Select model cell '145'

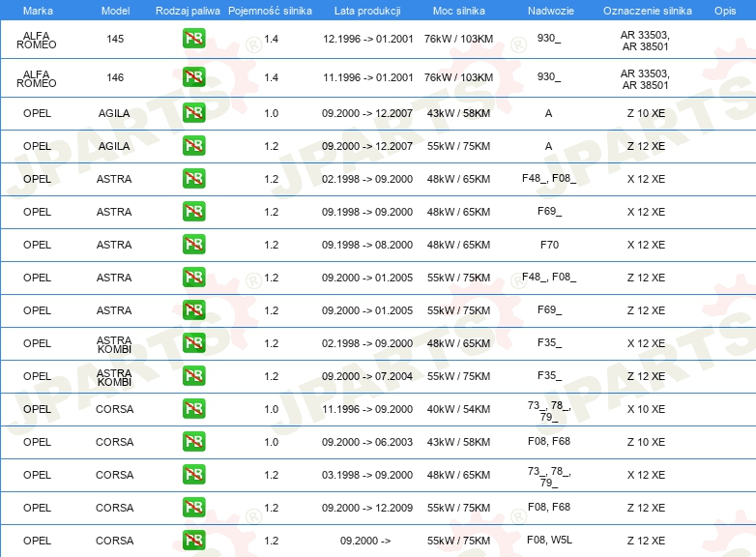[x=115, y=39]
